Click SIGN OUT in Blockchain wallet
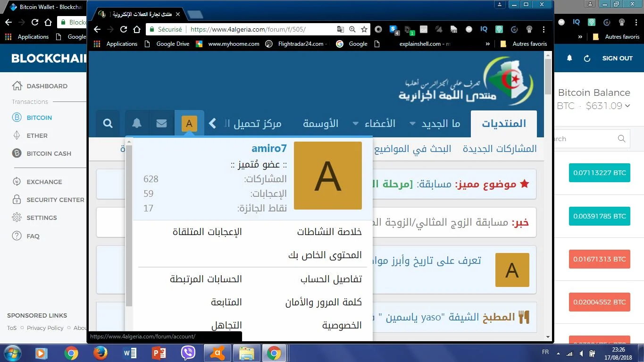644x362 pixels. [x=617, y=59]
